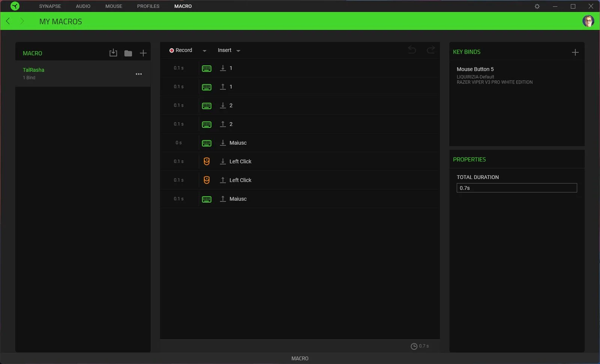Switch to the MOUSE tab
The height and width of the screenshot is (364, 600).
[114, 6]
